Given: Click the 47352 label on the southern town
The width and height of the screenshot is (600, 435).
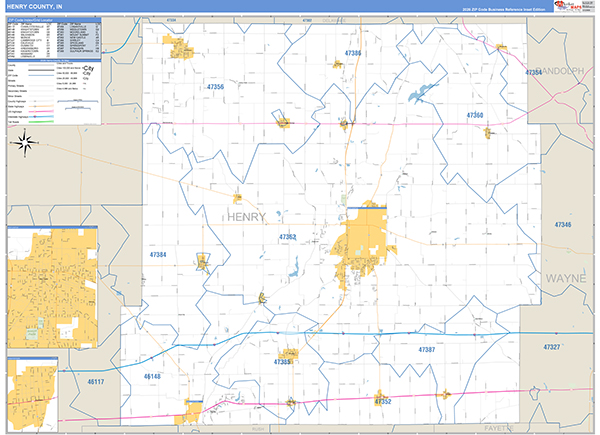Looking at the screenshot, I should click(383, 401).
